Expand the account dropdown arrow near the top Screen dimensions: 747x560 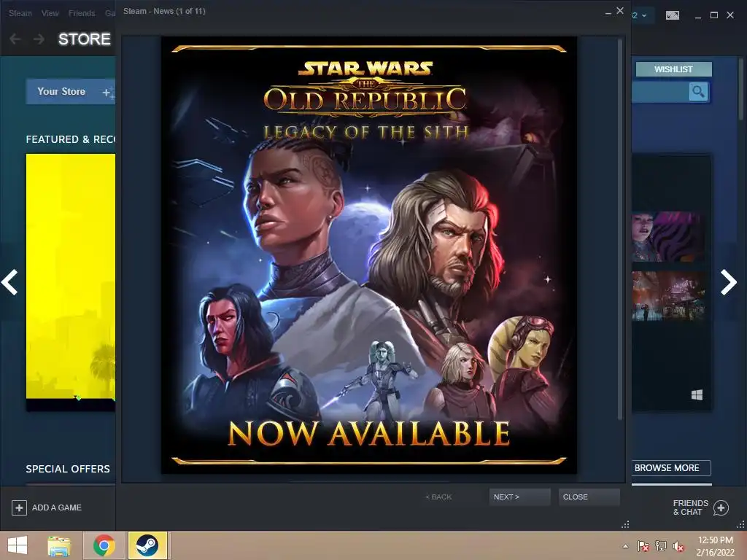[644, 15]
